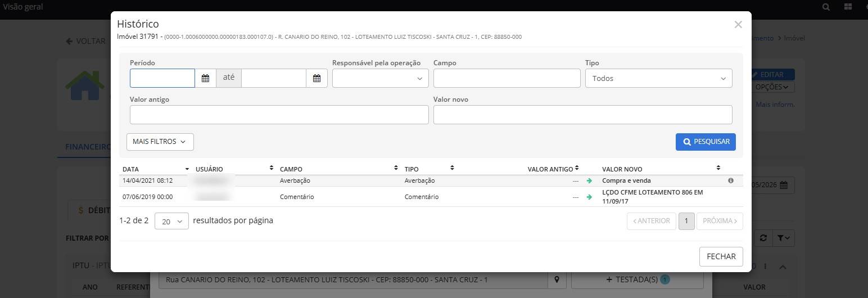Select page 1 in pagination
Image resolution: width=868 pixels, height=298 pixels.
(x=686, y=221)
